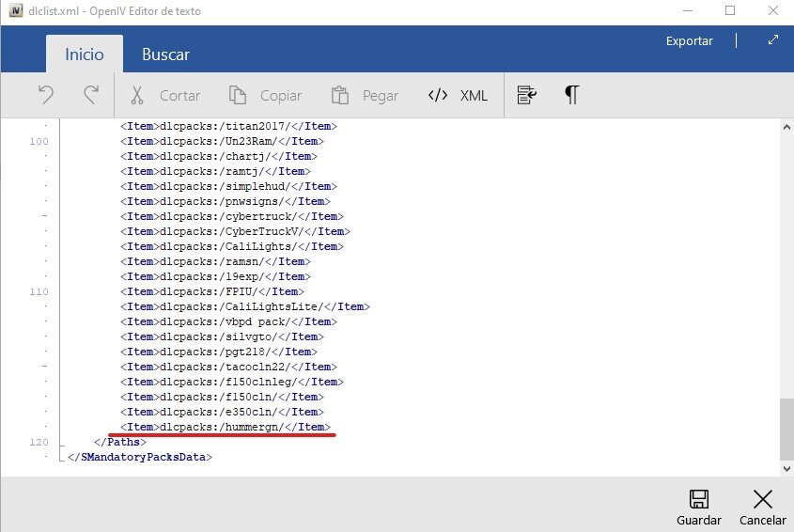Click the CaliLights/ item line
This screenshot has height=532, width=794.
tap(232, 247)
